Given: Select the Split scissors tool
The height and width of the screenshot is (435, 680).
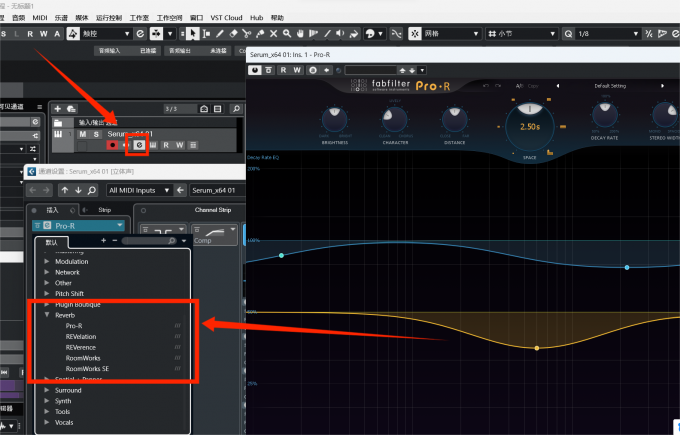Looking at the screenshot, I should (x=247, y=33).
